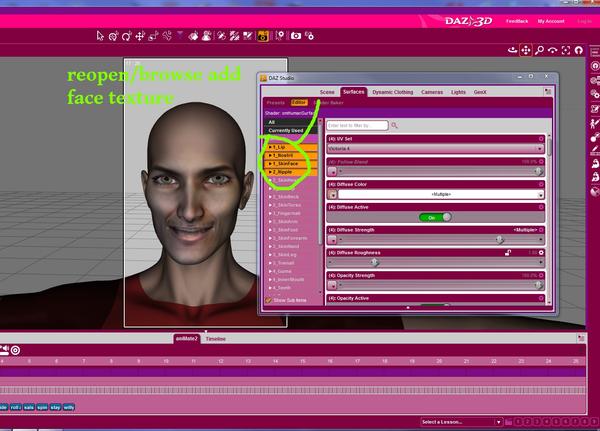Open the GenX tab
This screenshot has width=600, height=431.
tap(480, 92)
